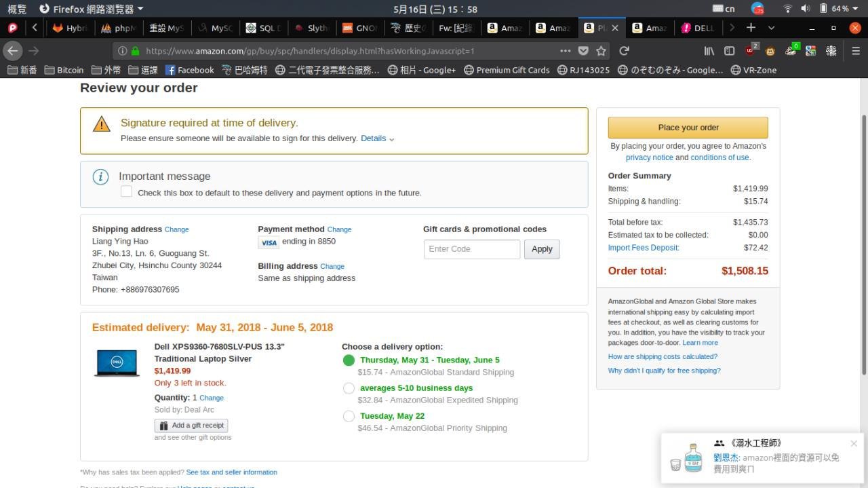
Task: Select AmazonGlobal Standard Shipping option
Action: point(349,360)
